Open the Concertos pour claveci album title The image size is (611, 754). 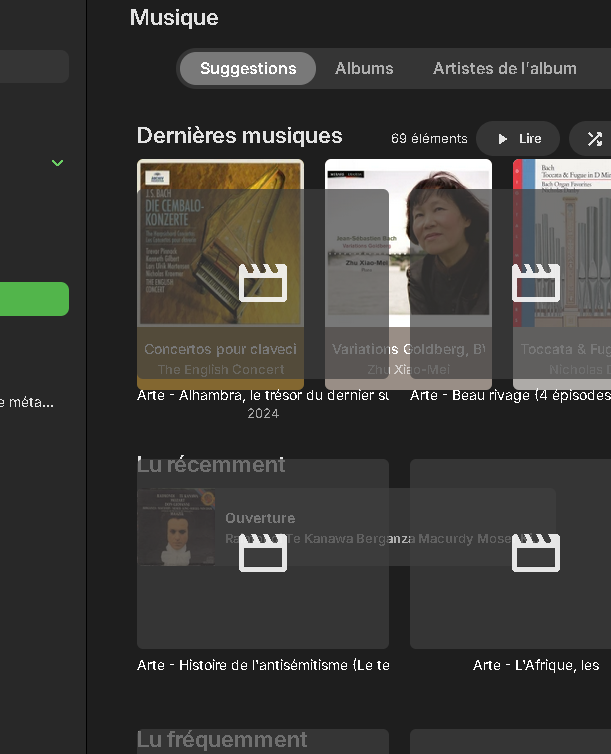(x=220, y=349)
